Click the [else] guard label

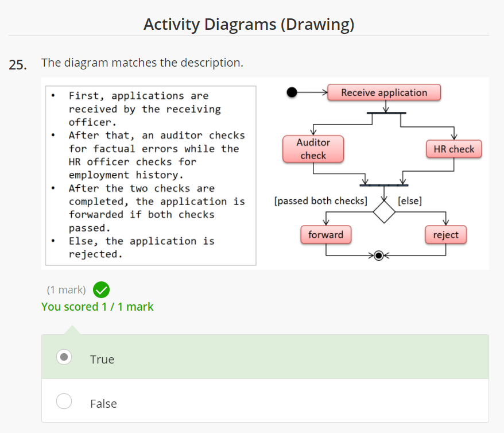(410, 201)
